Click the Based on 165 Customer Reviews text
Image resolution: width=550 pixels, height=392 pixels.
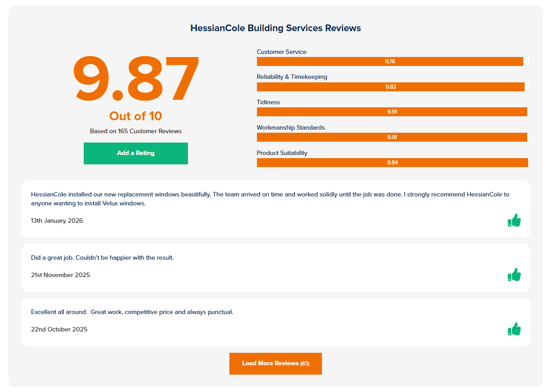135,131
